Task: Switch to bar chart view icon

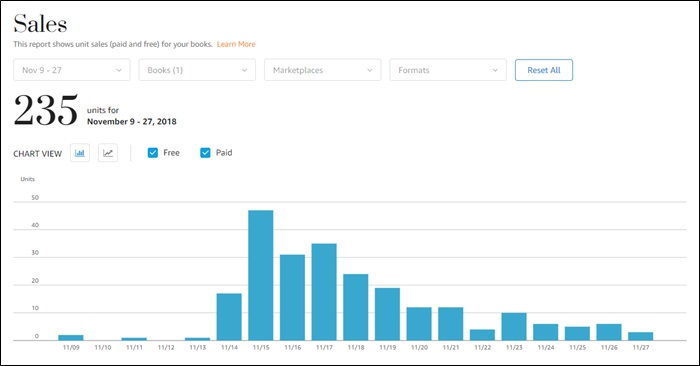Action: tap(80, 153)
